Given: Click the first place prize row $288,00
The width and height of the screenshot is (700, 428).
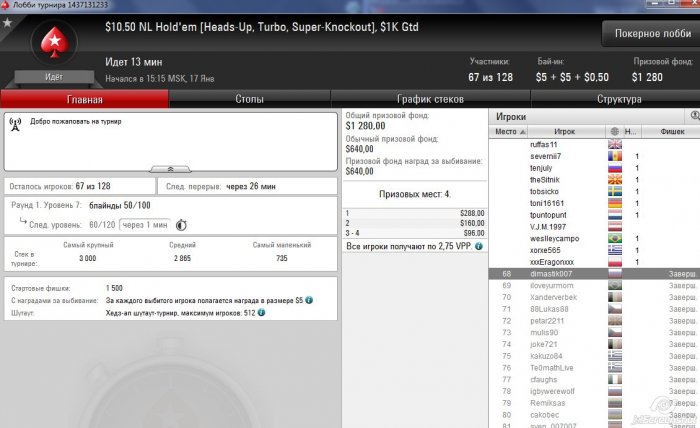Looking at the screenshot, I should [x=415, y=213].
